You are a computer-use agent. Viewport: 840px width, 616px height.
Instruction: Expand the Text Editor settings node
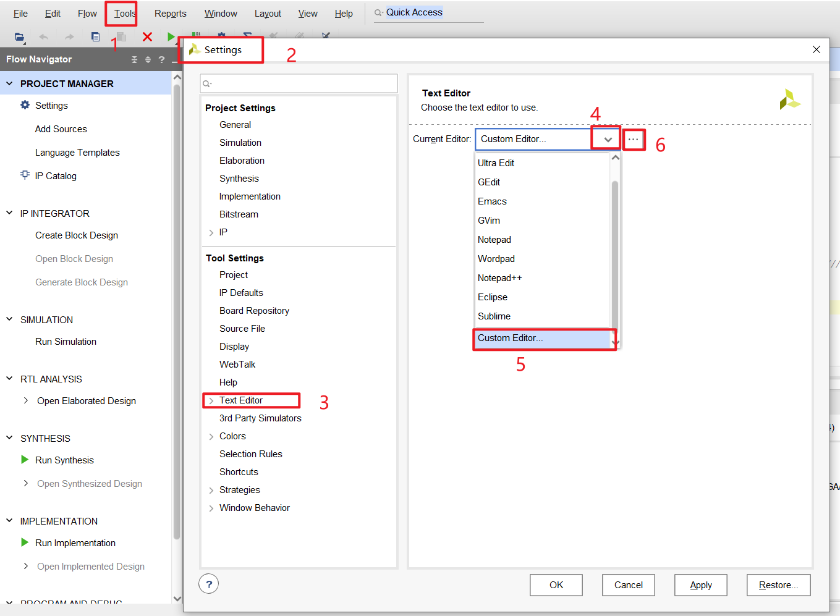[x=211, y=400]
